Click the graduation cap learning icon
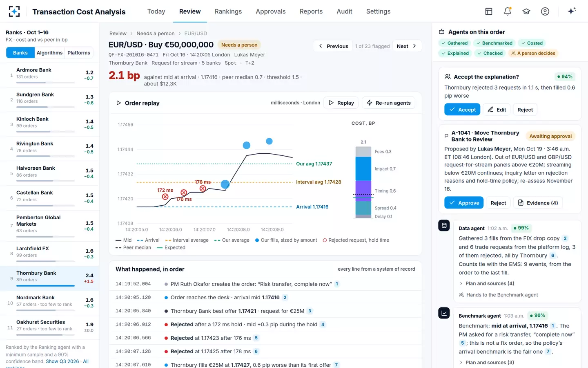The image size is (588, 368). [x=526, y=11]
